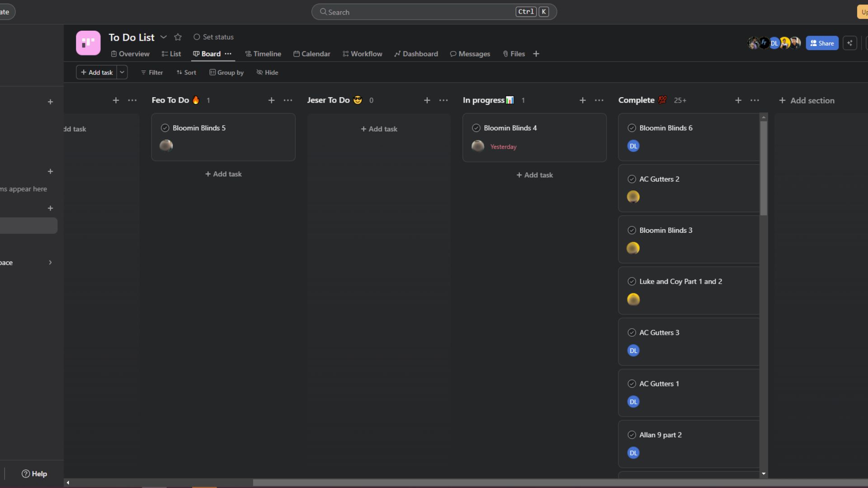Open the Group by options
Viewport: 868px width, 488px height.
point(226,72)
